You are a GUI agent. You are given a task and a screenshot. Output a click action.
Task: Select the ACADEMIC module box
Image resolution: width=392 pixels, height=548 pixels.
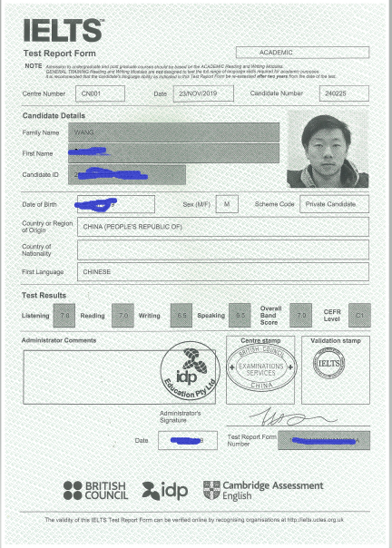tap(302, 53)
